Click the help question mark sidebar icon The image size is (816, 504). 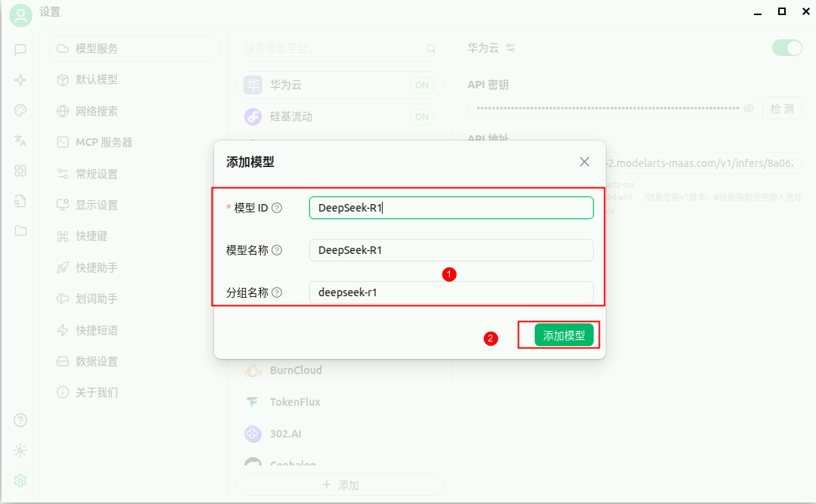[x=20, y=420]
